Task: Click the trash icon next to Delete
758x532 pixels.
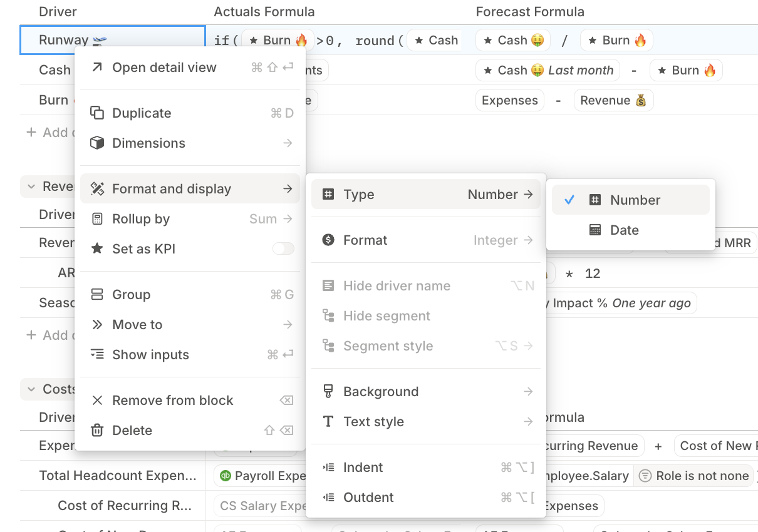Action: coord(97,431)
